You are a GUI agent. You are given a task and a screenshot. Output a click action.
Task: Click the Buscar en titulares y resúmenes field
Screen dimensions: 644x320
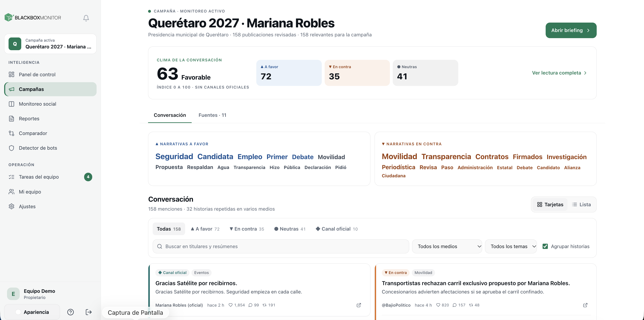(x=281, y=246)
